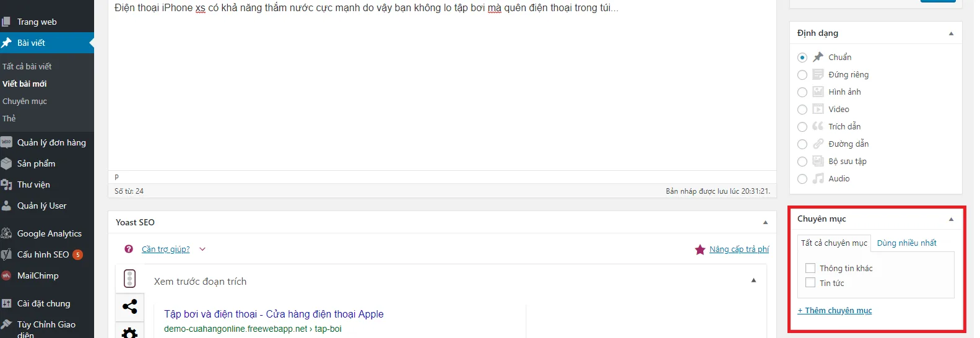This screenshot has height=338, width=980.
Task: Click Google Analytics sidebar icon
Action: 6,233
